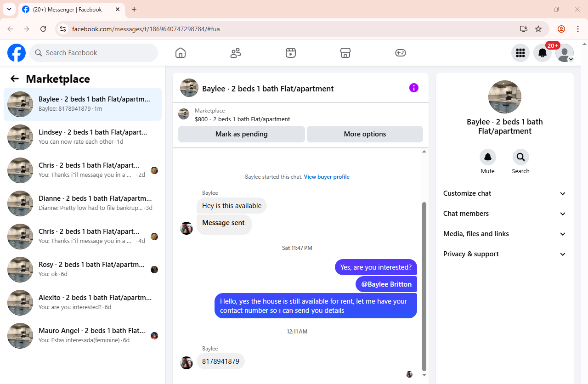Click Mark as pending button
Screen dimensions: 588x384
[242, 134]
